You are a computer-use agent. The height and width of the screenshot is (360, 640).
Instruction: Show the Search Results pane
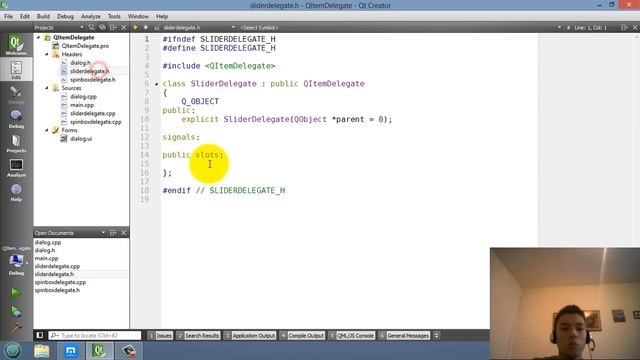pos(198,336)
